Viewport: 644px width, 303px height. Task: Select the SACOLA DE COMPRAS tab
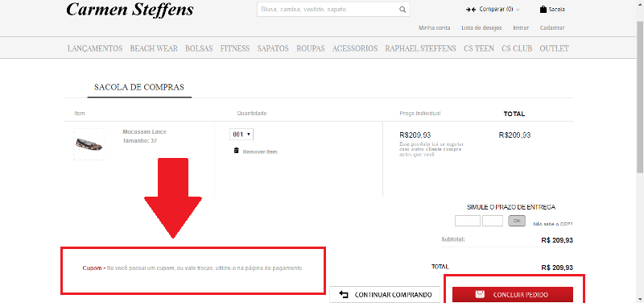coord(139,87)
